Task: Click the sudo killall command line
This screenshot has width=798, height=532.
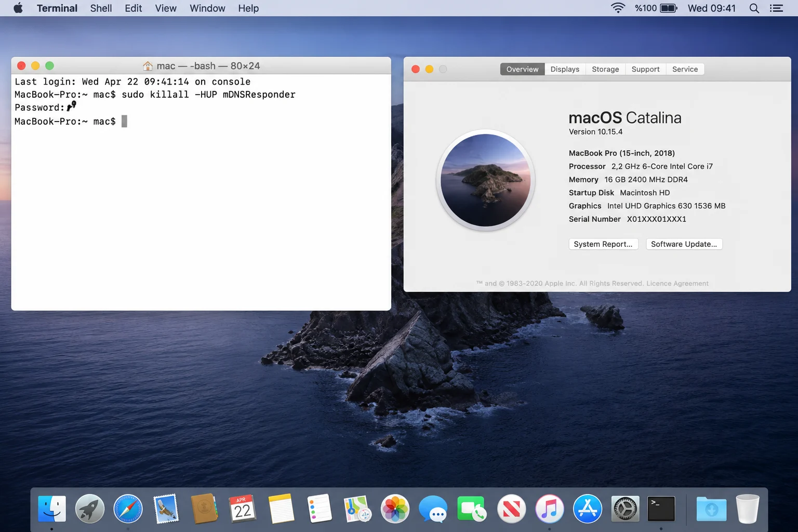Action: [x=155, y=95]
